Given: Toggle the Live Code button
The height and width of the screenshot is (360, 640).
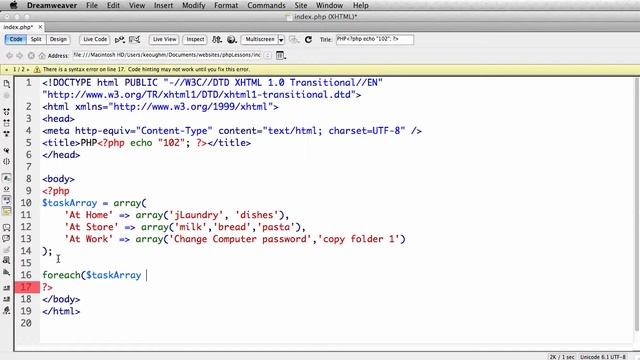Looking at the screenshot, I should [x=95, y=39].
